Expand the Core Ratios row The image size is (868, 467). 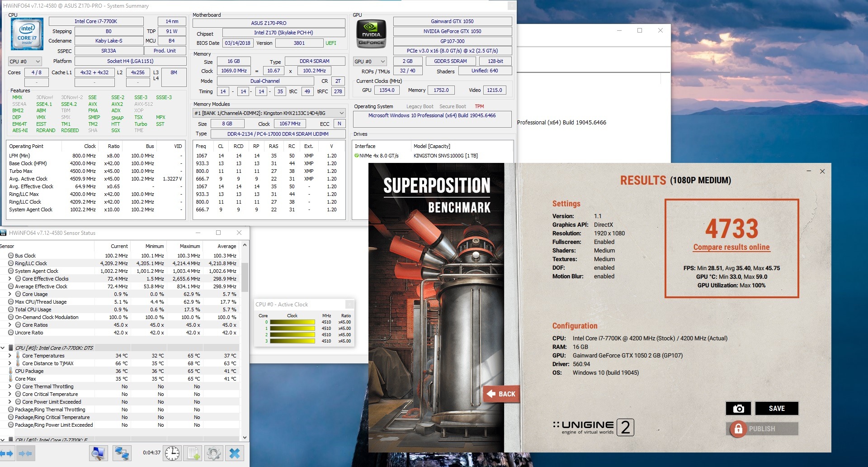[10, 325]
